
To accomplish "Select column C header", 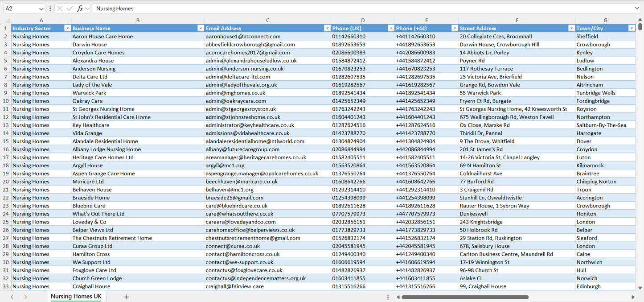I will pyautogui.click(x=267, y=21).
